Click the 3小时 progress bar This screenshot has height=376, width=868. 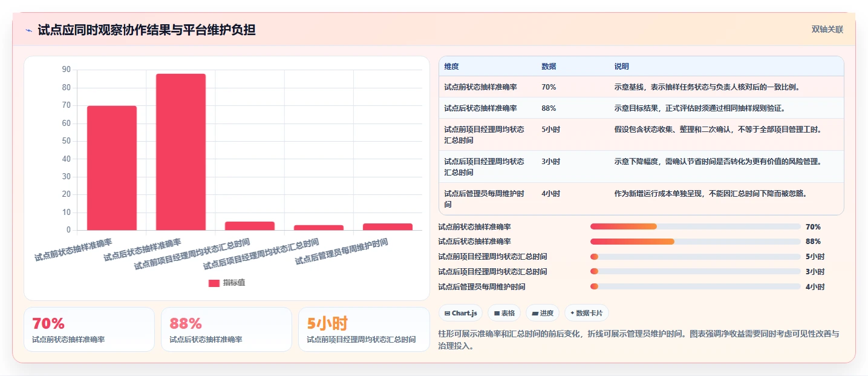696,271
